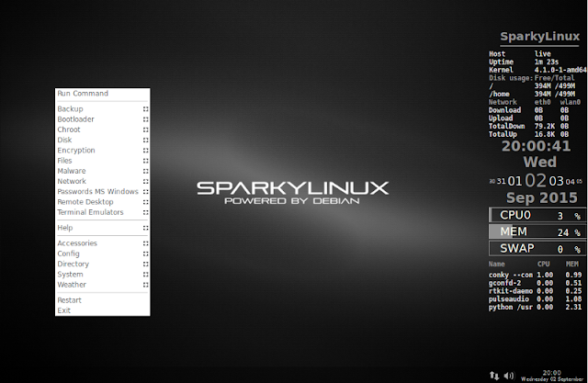Viewport: 588px width, 383px height.
Task: Expand the Network submenu arrow
Action: point(145,181)
